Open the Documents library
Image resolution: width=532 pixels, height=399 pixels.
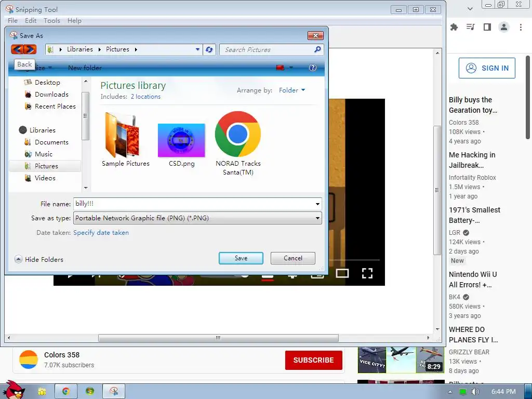pyautogui.click(x=51, y=142)
